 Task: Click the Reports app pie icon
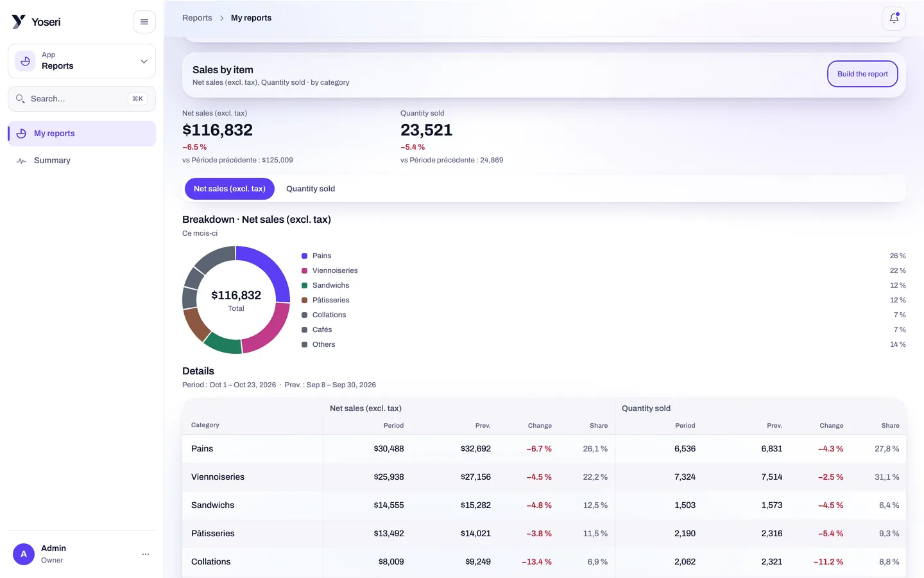pyautogui.click(x=25, y=61)
